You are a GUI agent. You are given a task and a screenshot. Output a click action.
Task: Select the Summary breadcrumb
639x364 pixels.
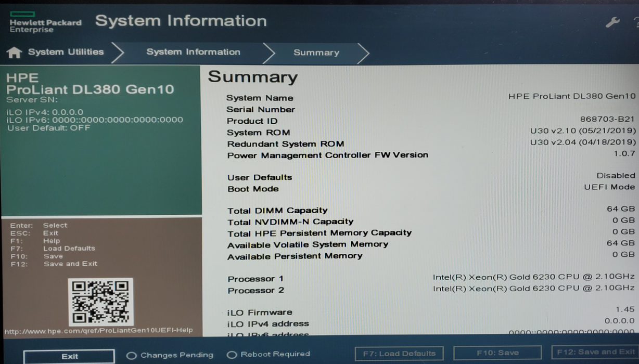316,53
